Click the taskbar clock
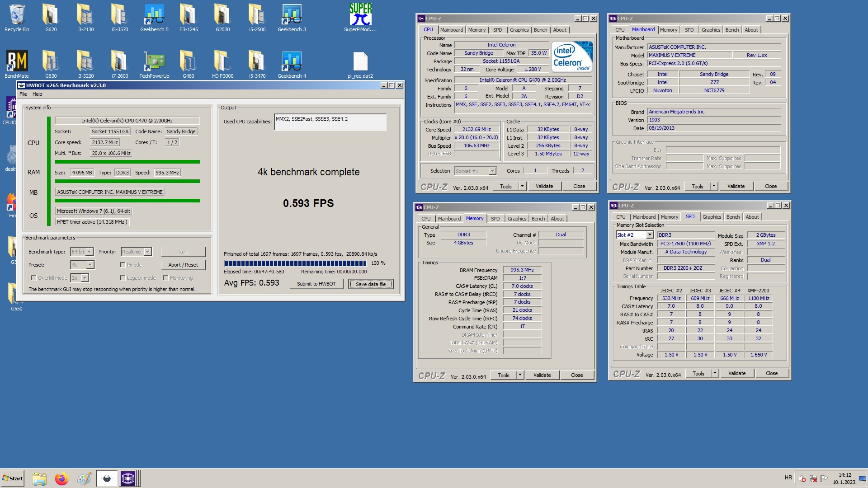 (x=844, y=479)
